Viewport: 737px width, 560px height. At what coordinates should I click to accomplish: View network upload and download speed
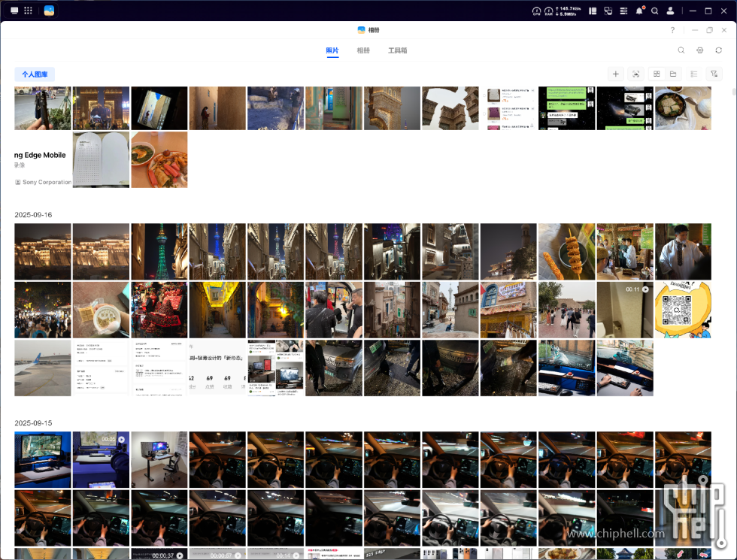tap(569, 11)
